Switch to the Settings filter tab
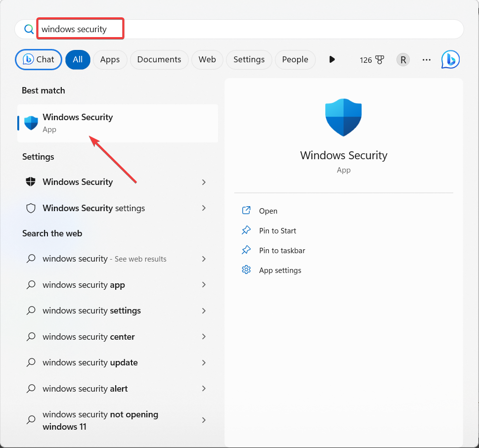This screenshot has width=479, height=448. [249, 60]
